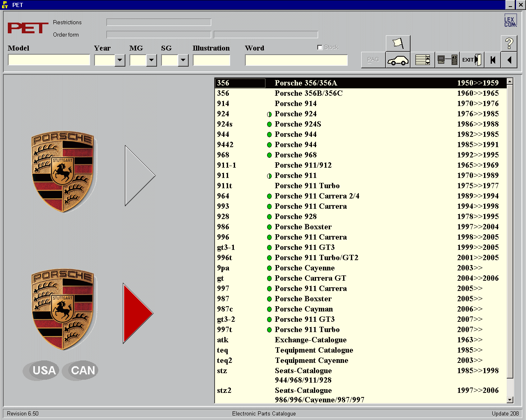Select the 993 Porsche 911 Carrera row
Viewport: 526px width, 420px height.
pos(360,206)
